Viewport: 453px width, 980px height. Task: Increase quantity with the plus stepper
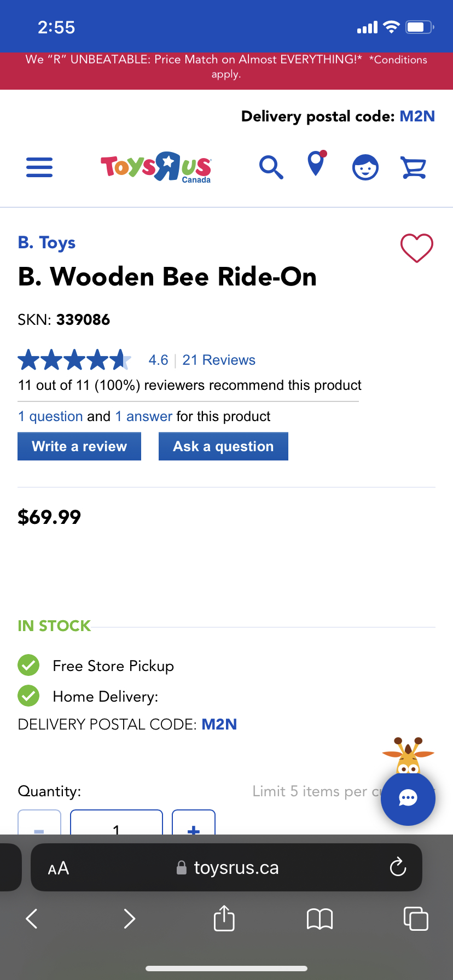point(193,829)
